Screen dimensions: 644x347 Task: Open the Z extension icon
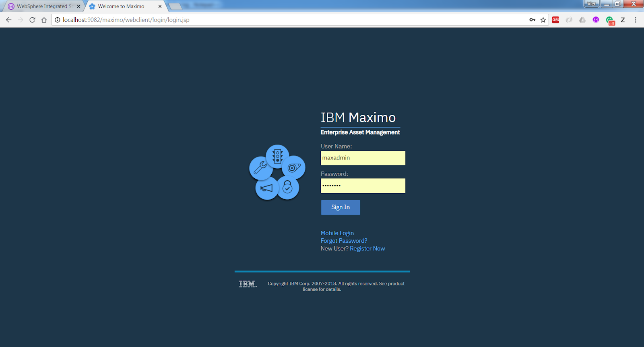tap(623, 20)
